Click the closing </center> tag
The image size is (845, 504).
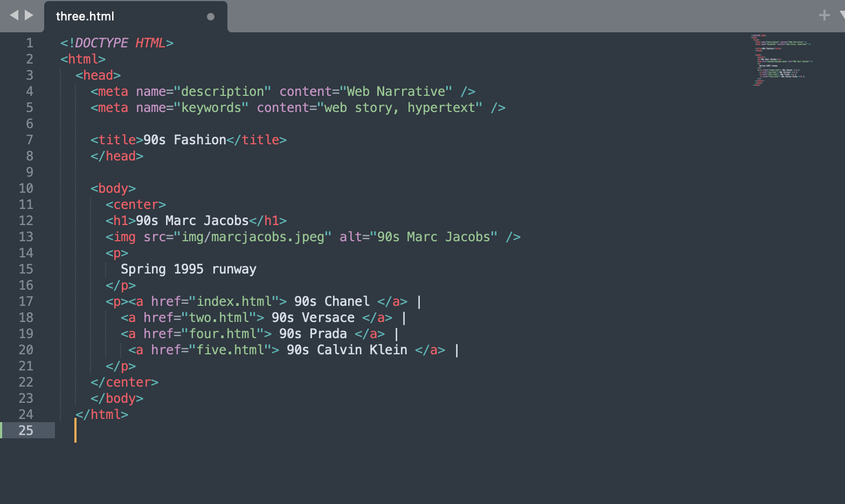[x=124, y=382]
